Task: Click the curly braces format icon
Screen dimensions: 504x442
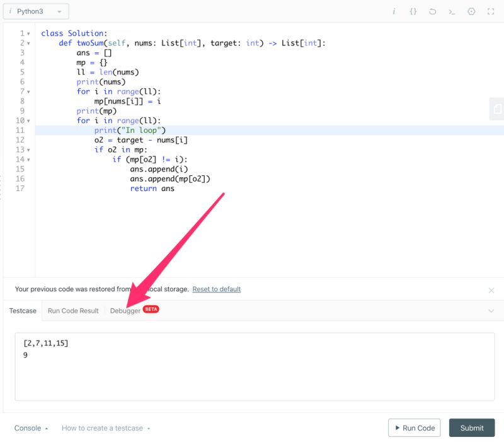Action: click(x=413, y=11)
